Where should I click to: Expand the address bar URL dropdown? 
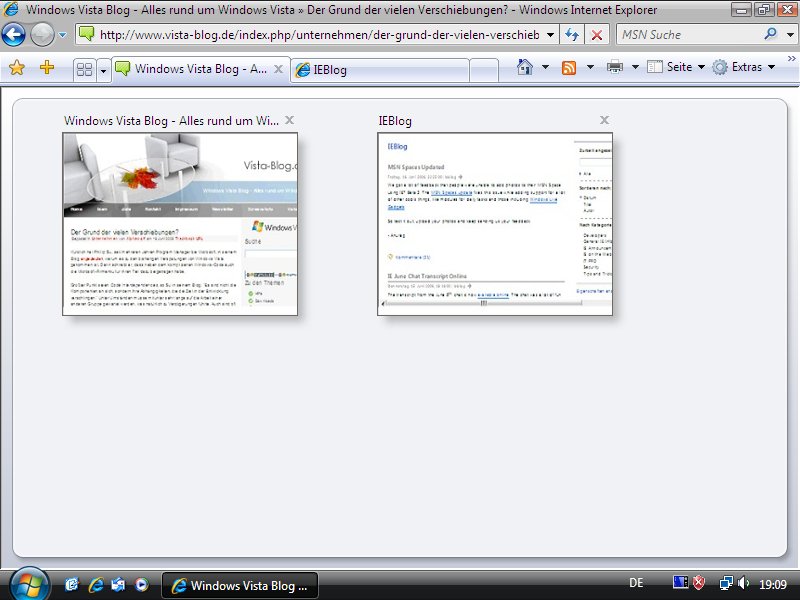[550, 35]
